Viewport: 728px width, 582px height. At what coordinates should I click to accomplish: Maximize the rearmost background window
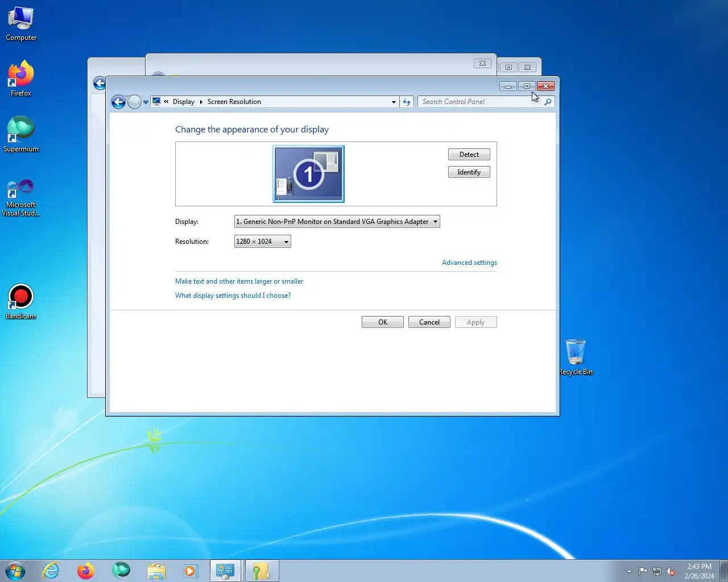pos(509,67)
